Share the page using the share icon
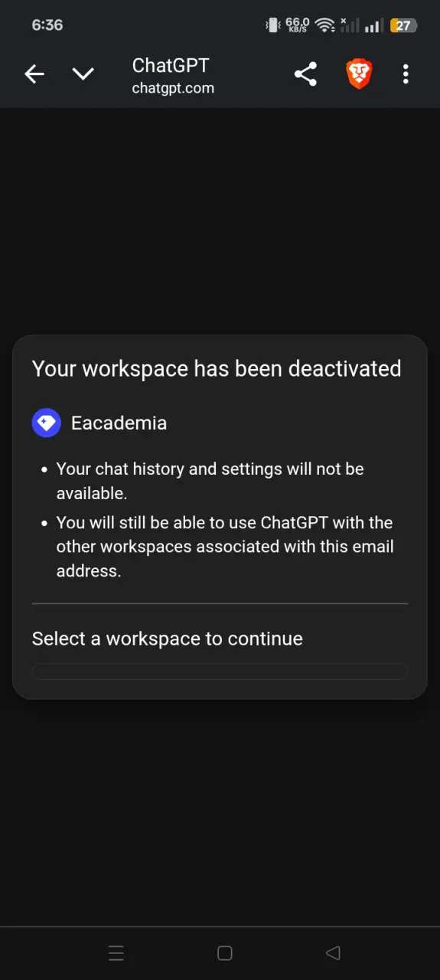 (305, 74)
